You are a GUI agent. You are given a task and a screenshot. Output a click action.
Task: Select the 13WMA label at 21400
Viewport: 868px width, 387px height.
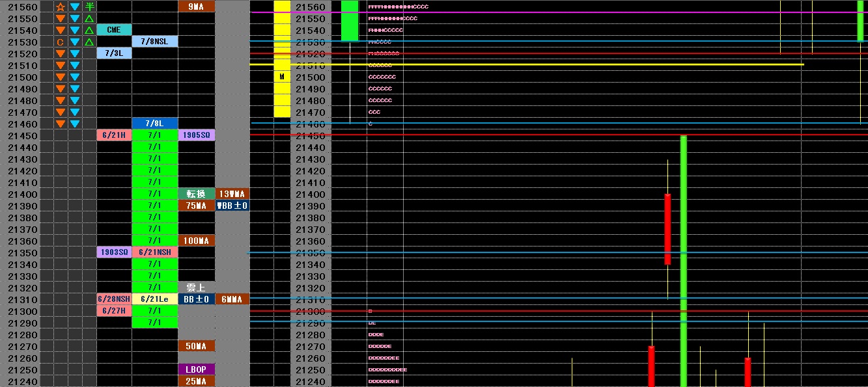(232, 194)
